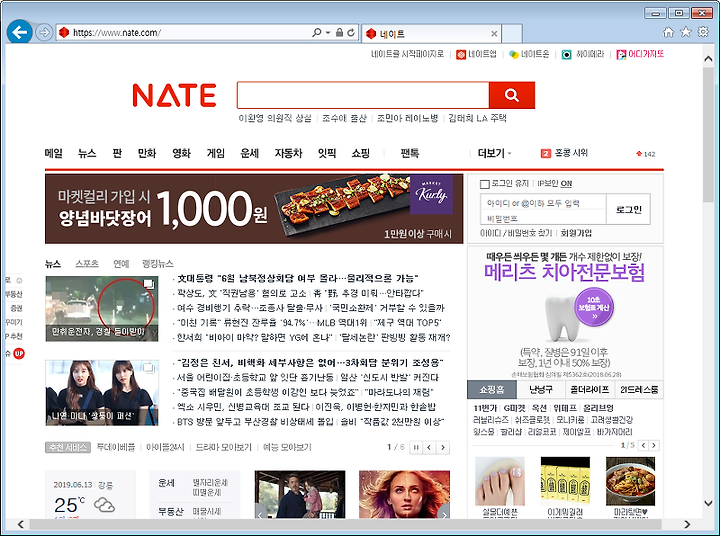Switch to the 연예 news tab

click(121, 264)
